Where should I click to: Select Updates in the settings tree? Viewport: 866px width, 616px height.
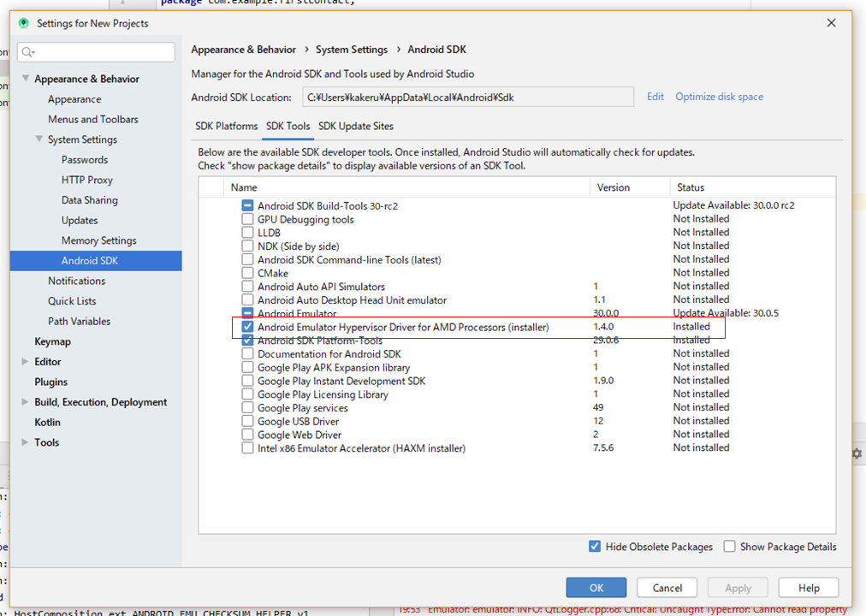pos(80,220)
